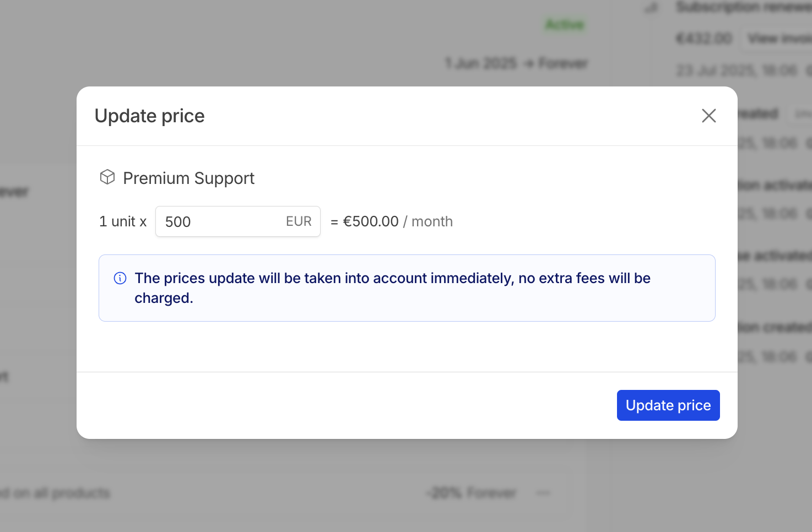Close the Update price dialog
This screenshot has height=532, width=812.
(x=708, y=116)
